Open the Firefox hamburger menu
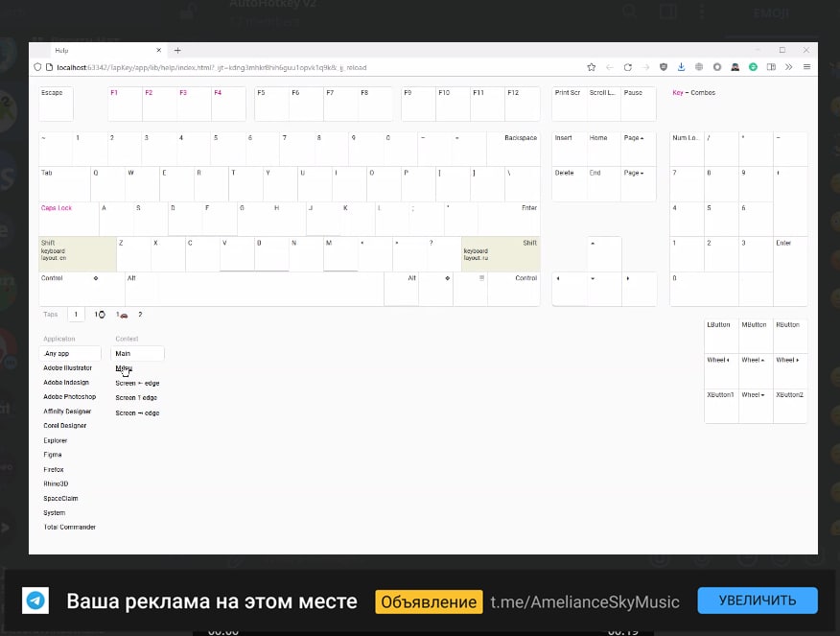The height and width of the screenshot is (636, 840). (806, 67)
